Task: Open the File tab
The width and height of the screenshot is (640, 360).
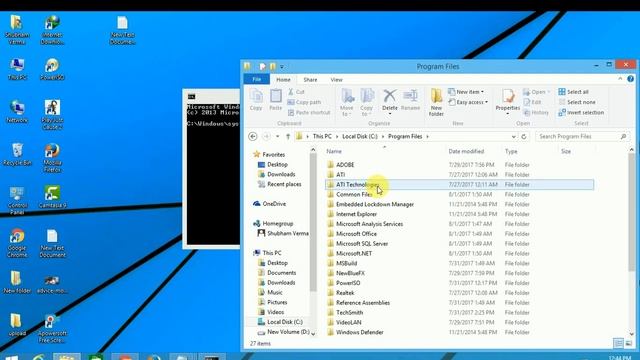Action: point(256,79)
